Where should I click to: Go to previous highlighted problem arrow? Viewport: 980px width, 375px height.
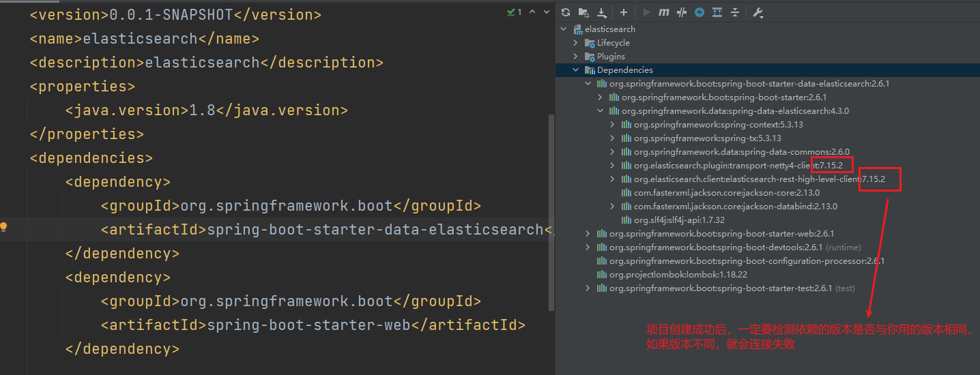click(x=532, y=12)
